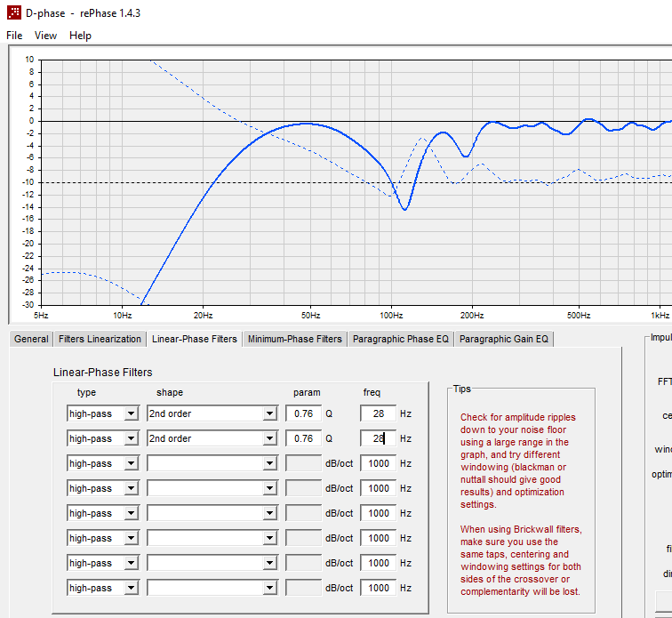Click the second row freq field 28
The width and height of the screenshot is (672, 618).
(x=379, y=438)
